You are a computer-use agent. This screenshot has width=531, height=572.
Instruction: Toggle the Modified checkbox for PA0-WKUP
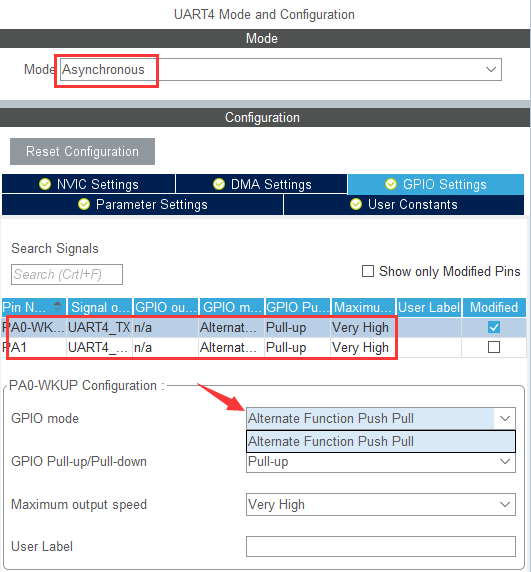pyautogui.click(x=494, y=327)
